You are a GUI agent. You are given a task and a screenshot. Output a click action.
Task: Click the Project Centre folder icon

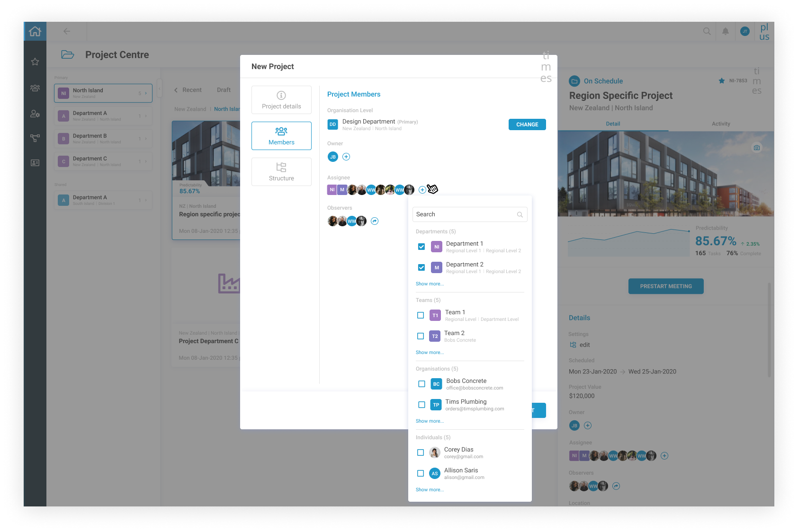(68, 55)
